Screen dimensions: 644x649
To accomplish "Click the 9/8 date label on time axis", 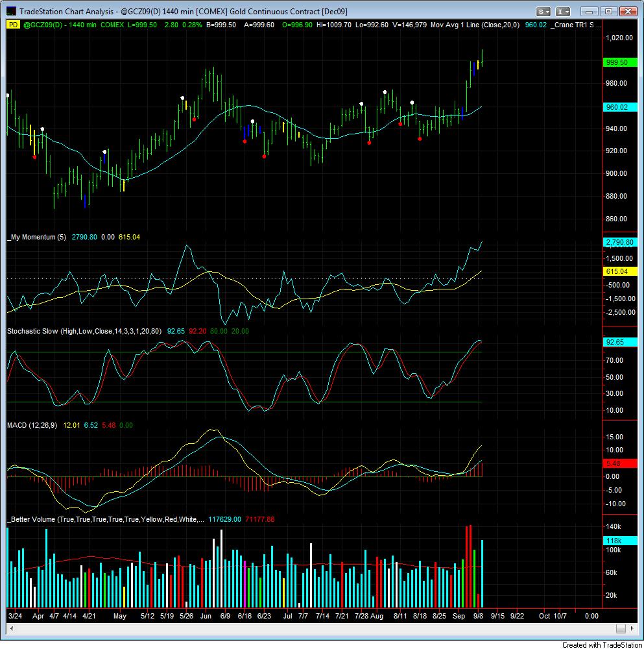I will pyautogui.click(x=478, y=616).
